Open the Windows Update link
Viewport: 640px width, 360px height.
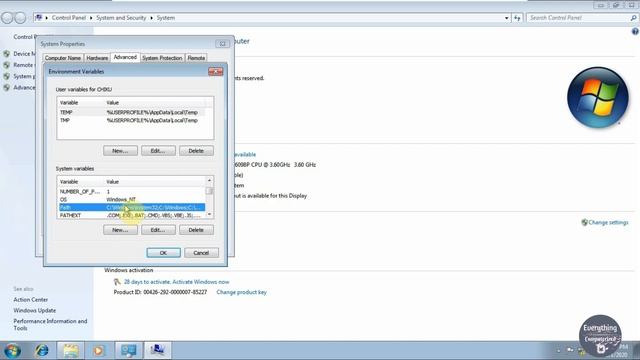(35, 311)
